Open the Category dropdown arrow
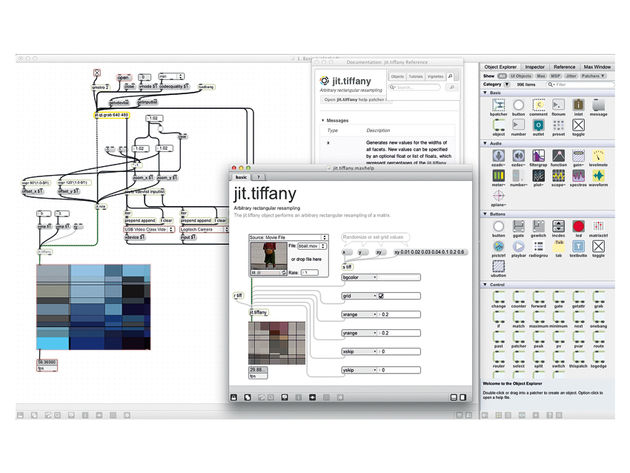Image resolution: width=630 pixels, height=473 pixels. (x=507, y=84)
